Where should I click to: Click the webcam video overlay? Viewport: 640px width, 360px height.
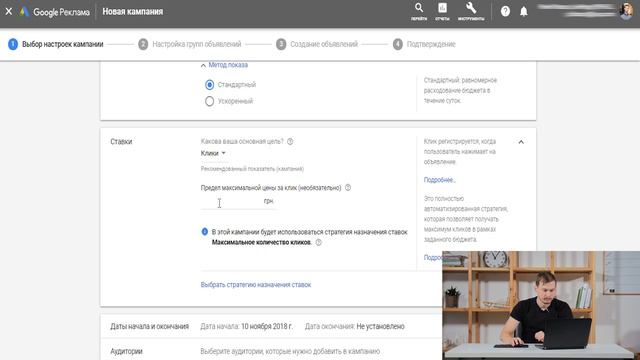541,305
